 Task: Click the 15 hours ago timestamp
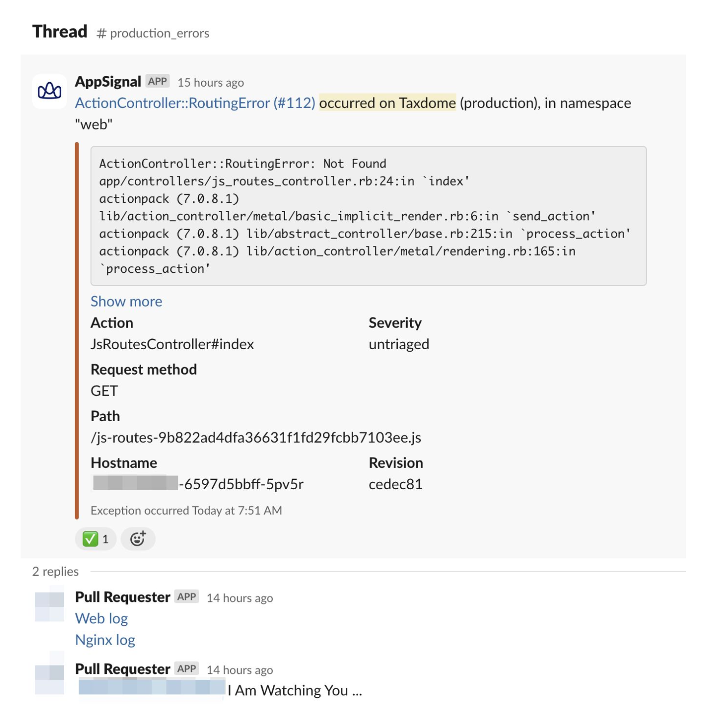211,82
